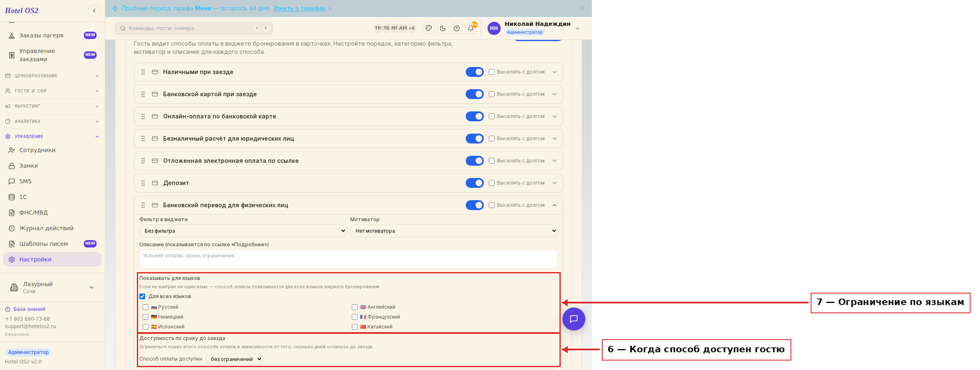This screenshot has width=980, height=370.
Task: Toggle Онлайн-оплата по банковской карте switch
Action: click(474, 116)
